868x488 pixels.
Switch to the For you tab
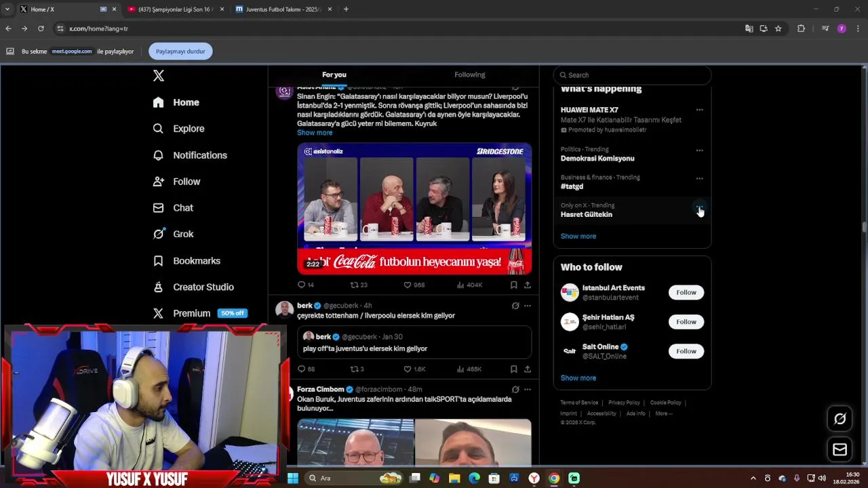click(x=334, y=75)
